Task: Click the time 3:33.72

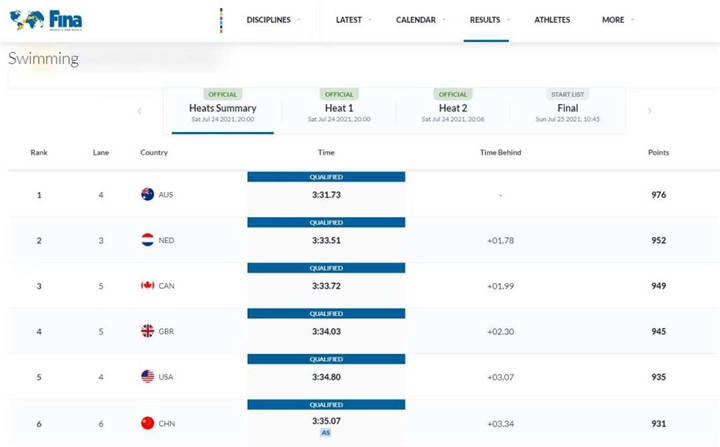Action: coord(326,286)
